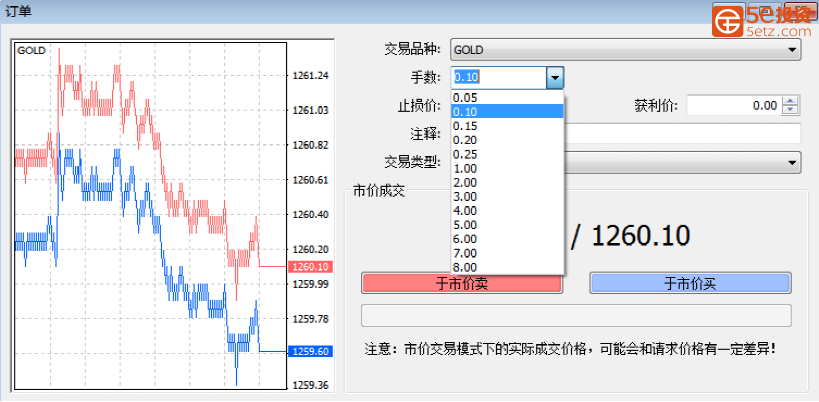
Task: Click the 1260.61 axis price label
Action: pos(311,180)
